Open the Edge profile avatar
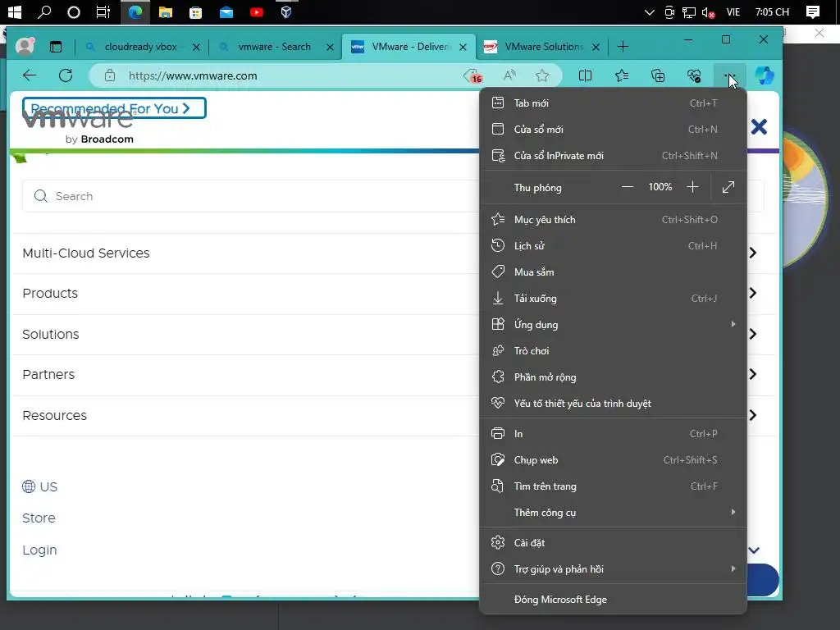The width and height of the screenshot is (840, 630). tap(25, 47)
